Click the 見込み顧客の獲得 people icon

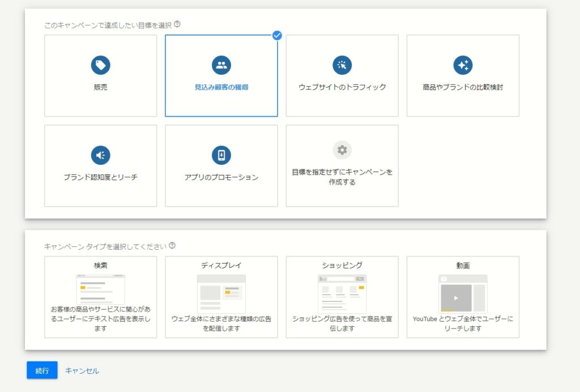point(221,65)
